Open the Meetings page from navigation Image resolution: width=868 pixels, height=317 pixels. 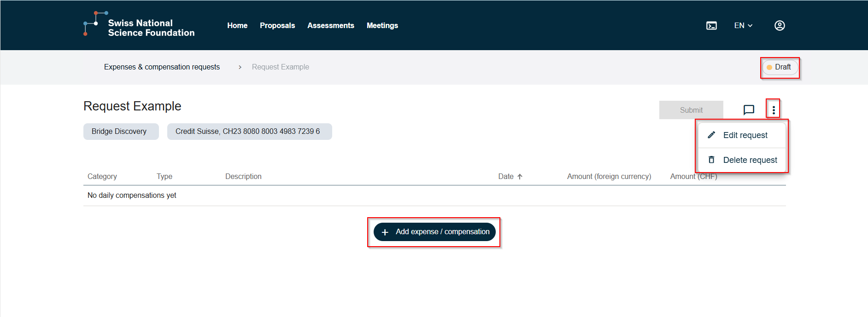382,26
